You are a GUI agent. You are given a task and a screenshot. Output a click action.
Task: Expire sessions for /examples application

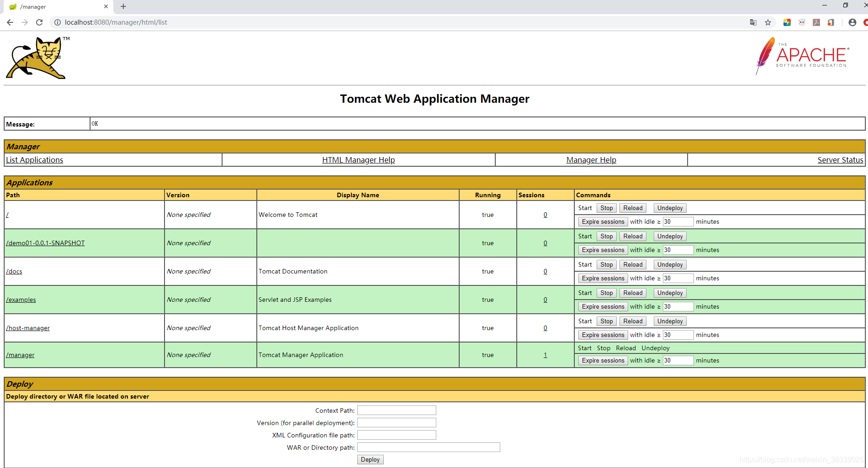point(603,306)
